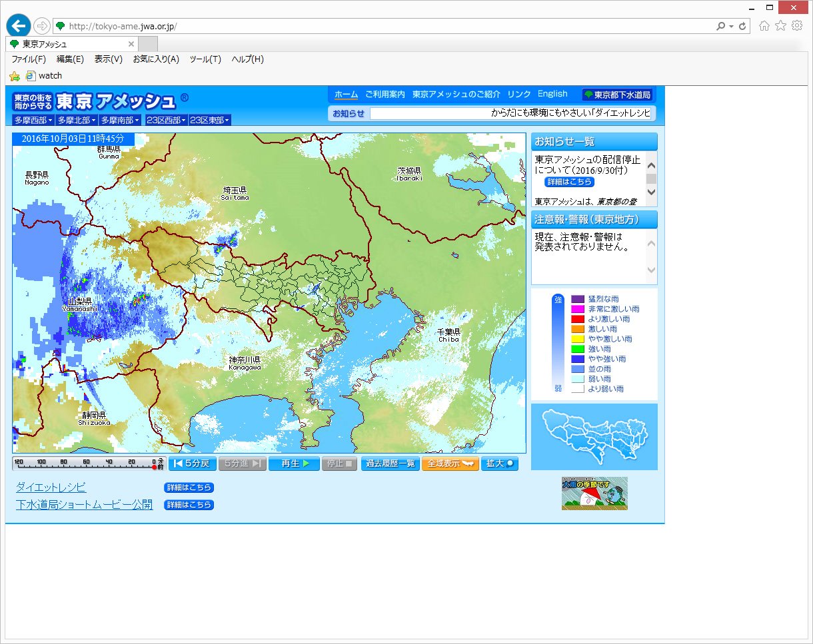Click the 神奈川県 Kanagawa map label
Image resolution: width=813 pixels, height=644 pixels.
point(245,363)
